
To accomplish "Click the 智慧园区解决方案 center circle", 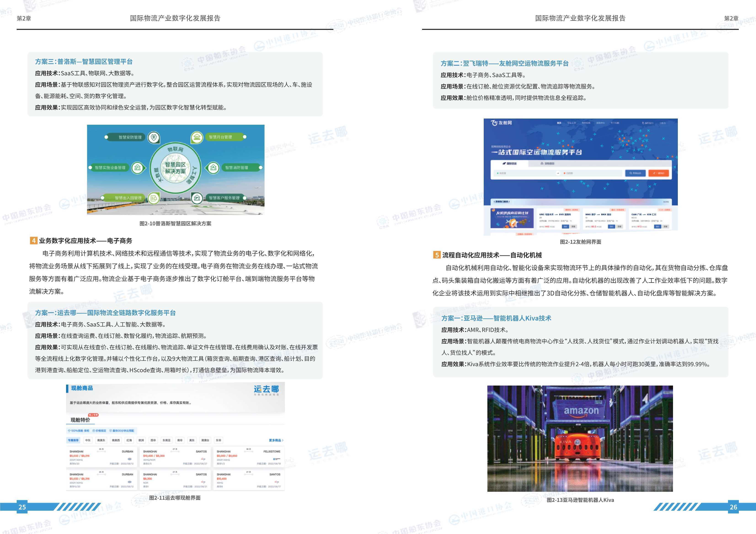I will coord(175,168).
